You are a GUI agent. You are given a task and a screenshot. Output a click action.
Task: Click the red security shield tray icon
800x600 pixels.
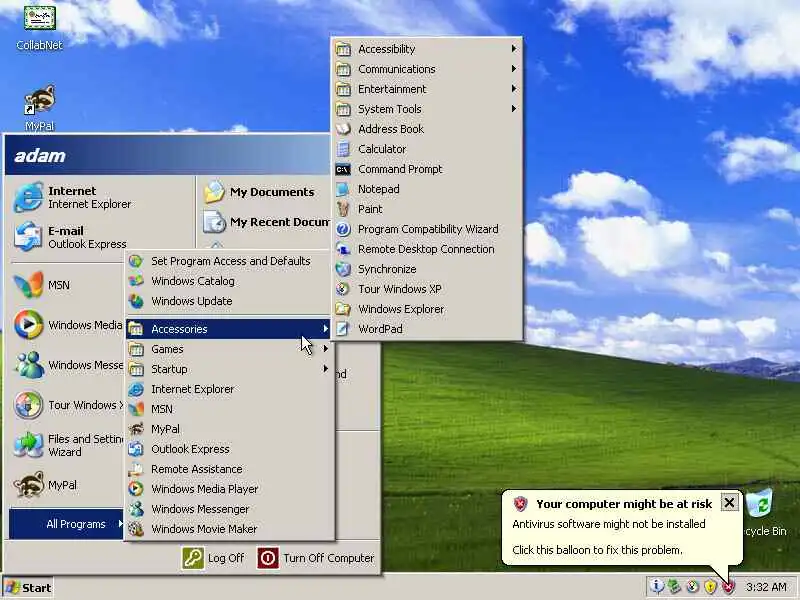pos(729,587)
